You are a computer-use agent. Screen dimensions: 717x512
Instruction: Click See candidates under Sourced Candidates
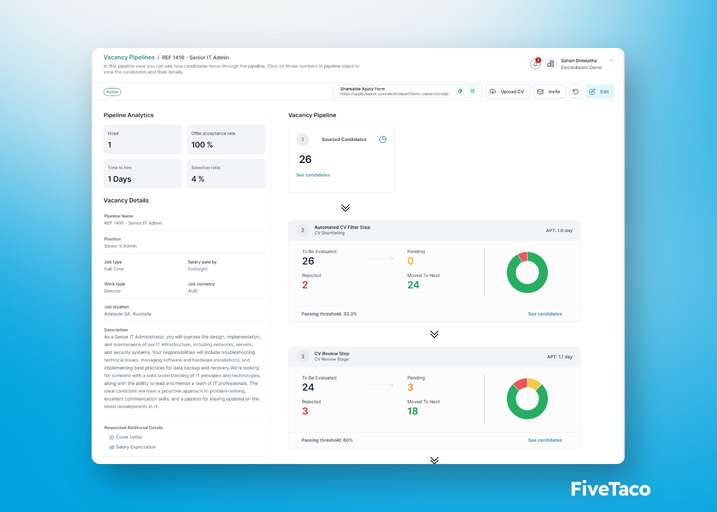click(313, 175)
